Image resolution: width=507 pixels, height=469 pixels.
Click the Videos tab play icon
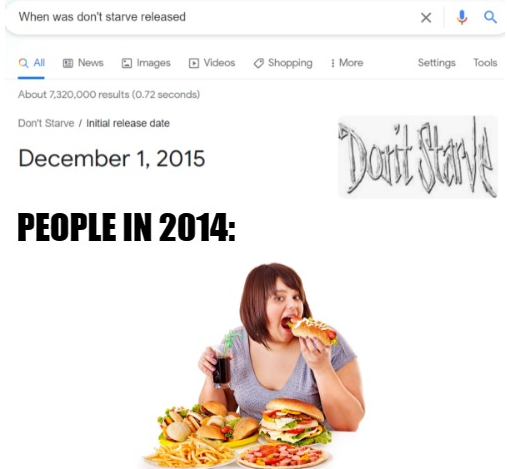click(x=194, y=63)
